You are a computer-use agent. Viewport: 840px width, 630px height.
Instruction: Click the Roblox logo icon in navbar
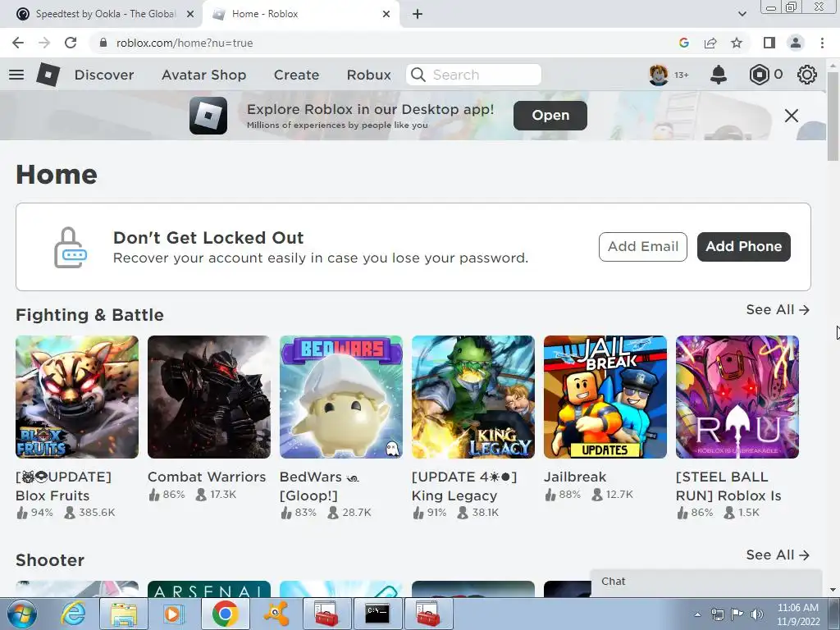[48, 75]
